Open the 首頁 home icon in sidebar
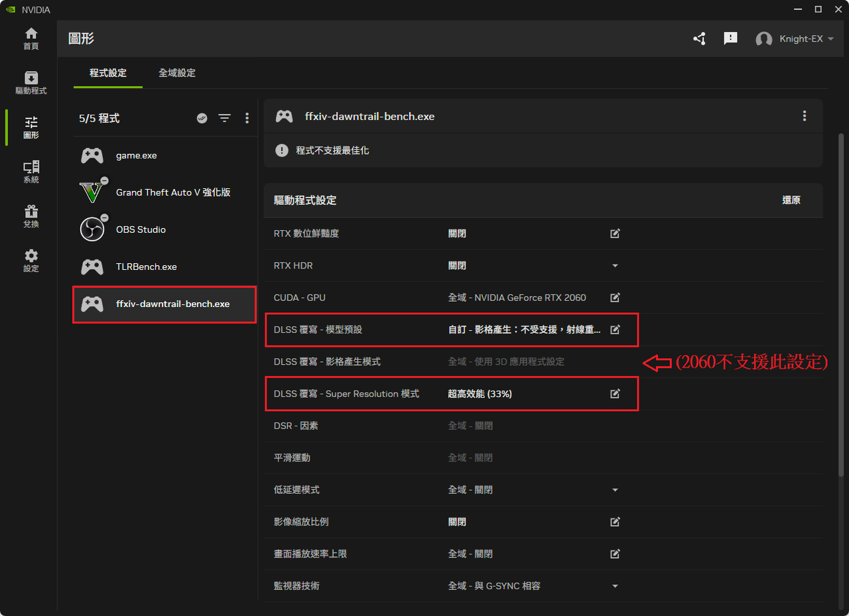Image resolution: width=849 pixels, height=616 pixels. [31, 38]
